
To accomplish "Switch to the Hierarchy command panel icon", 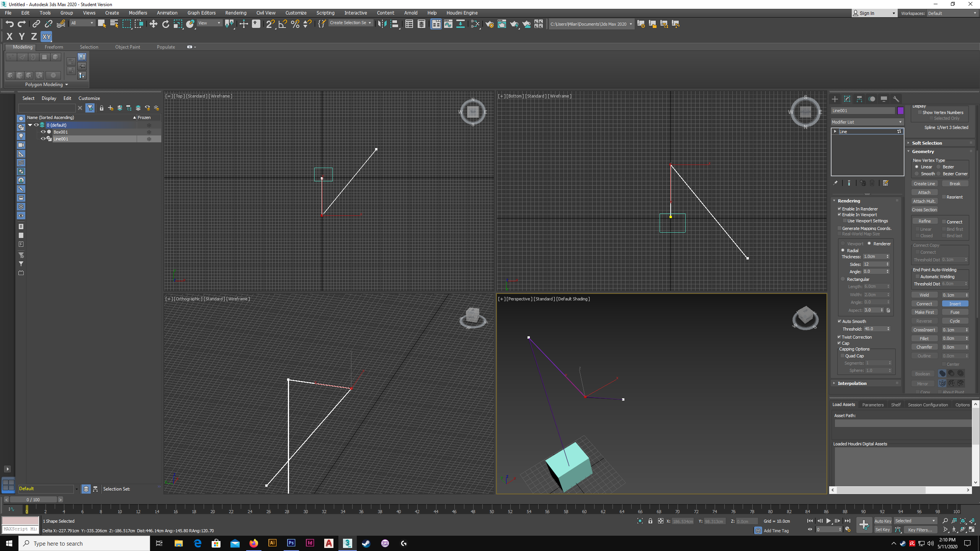I will [859, 99].
